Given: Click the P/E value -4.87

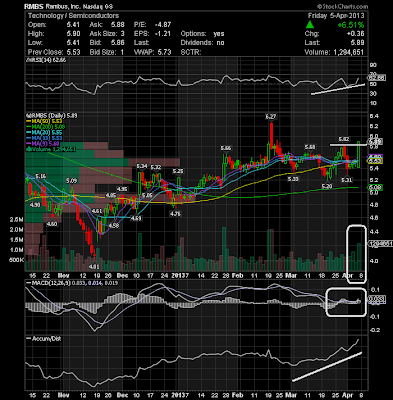Looking at the screenshot, I should 163,25.
